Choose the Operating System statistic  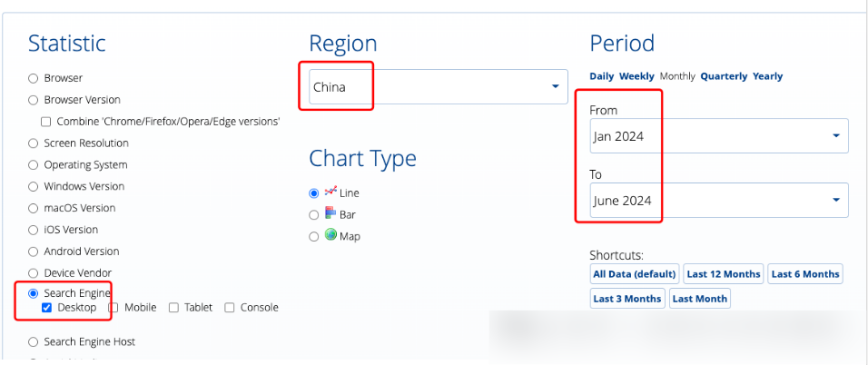click(x=34, y=165)
